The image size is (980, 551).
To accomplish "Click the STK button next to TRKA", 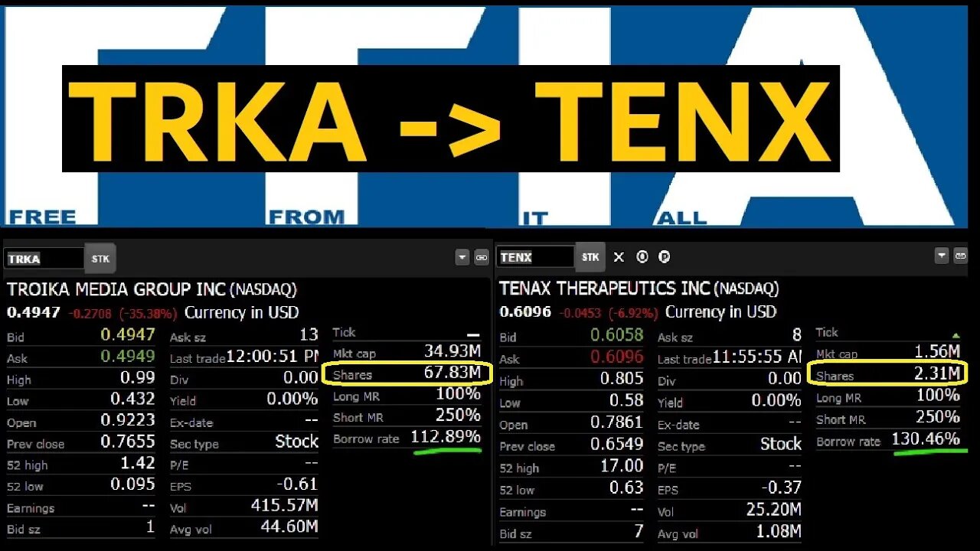I will (x=100, y=259).
